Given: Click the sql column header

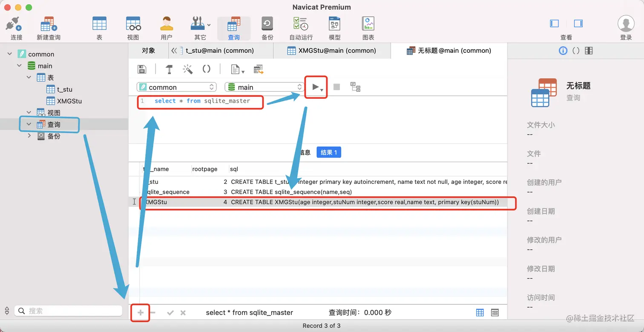Looking at the screenshot, I should (234, 169).
